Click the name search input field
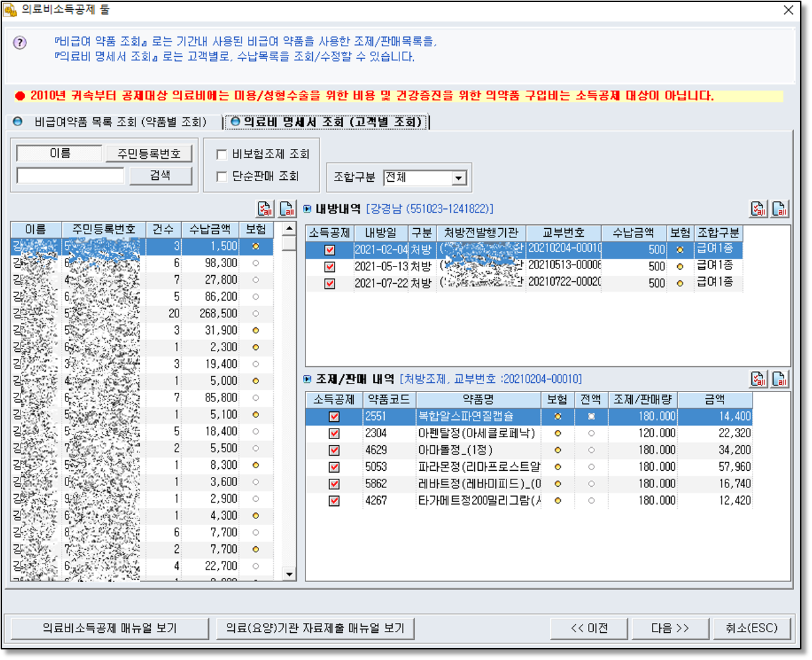Image resolution: width=812 pixels, height=660 pixels. 70,175
